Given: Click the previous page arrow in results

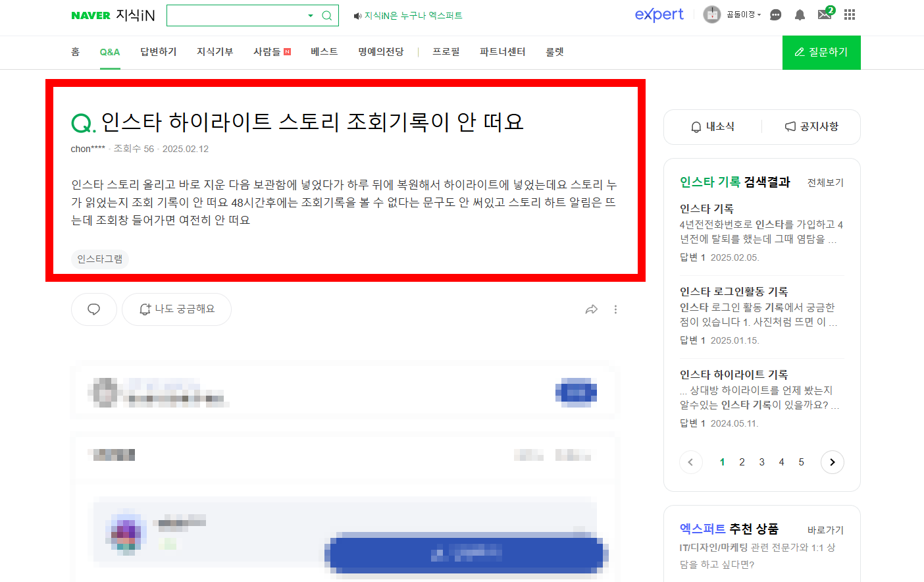Looking at the screenshot, I should 690,462.
